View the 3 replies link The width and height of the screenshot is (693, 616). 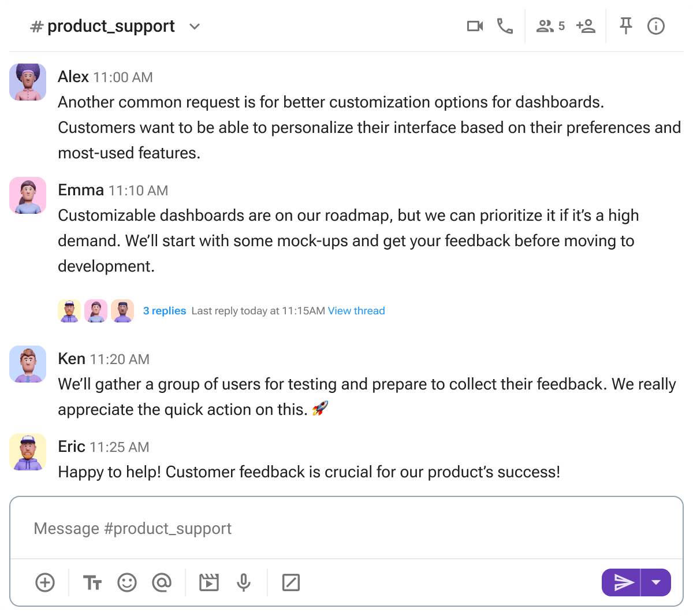pos(164,311)
